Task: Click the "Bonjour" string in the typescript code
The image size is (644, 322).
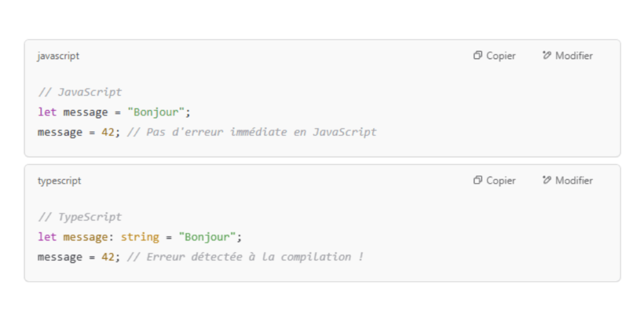Action: click(x=207, y=237)
